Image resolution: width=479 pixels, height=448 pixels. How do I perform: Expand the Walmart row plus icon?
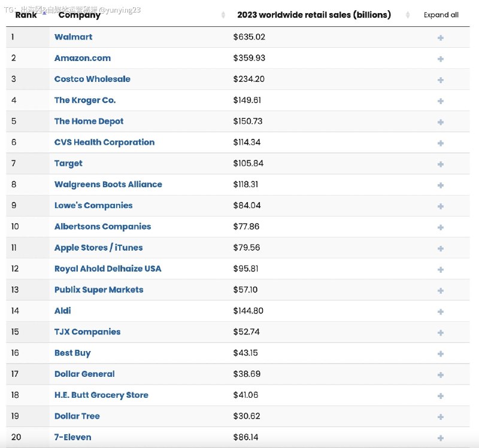click(440, 38)
